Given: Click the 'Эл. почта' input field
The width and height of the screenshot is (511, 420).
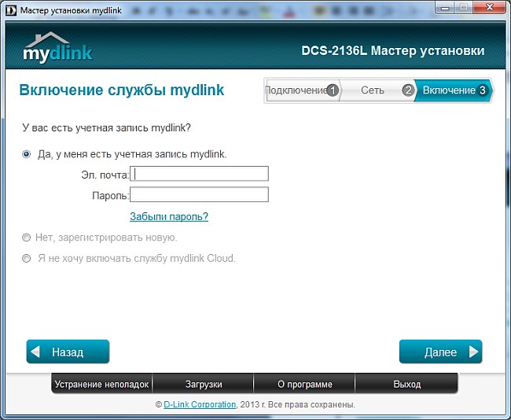Looking at the screenshot, I should click(200, 174).
